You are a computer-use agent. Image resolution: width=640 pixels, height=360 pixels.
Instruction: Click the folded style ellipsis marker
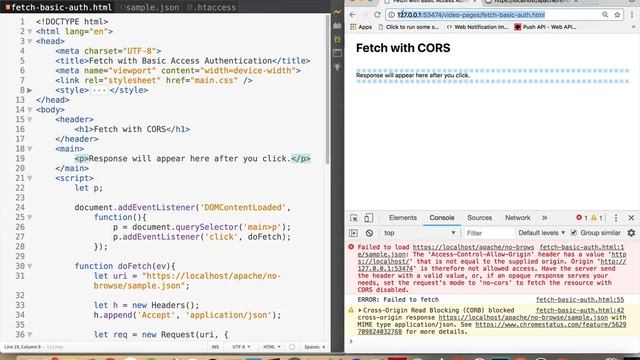[x=99, y=90]
